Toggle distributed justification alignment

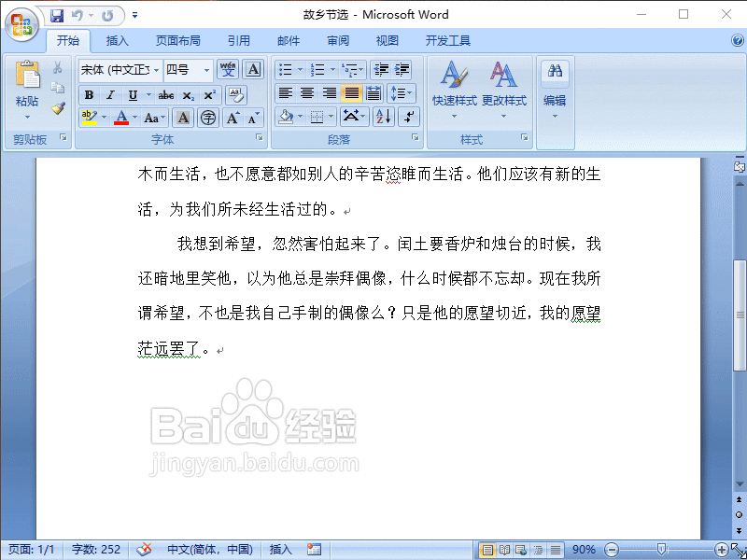pos(373,92)
